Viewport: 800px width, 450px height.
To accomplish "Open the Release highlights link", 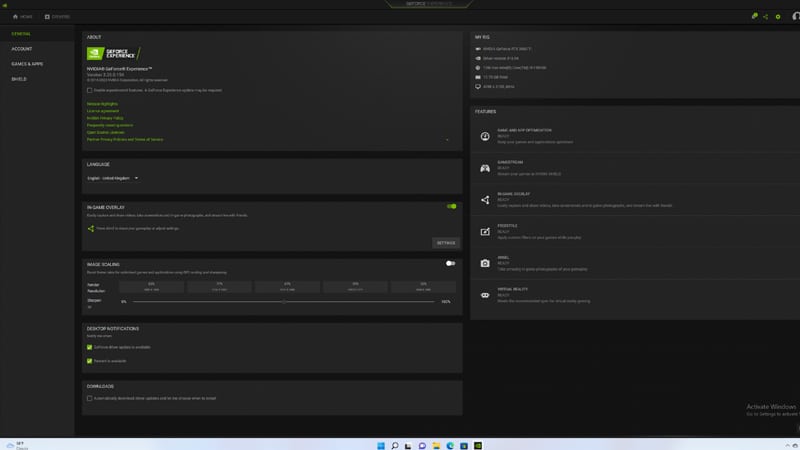I will click(102, 103).
